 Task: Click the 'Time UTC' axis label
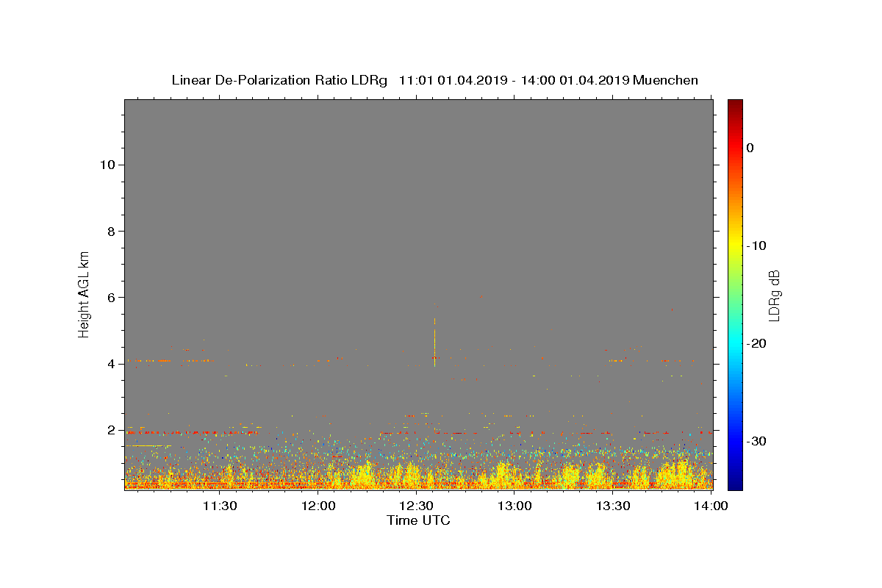click(418, 520)
